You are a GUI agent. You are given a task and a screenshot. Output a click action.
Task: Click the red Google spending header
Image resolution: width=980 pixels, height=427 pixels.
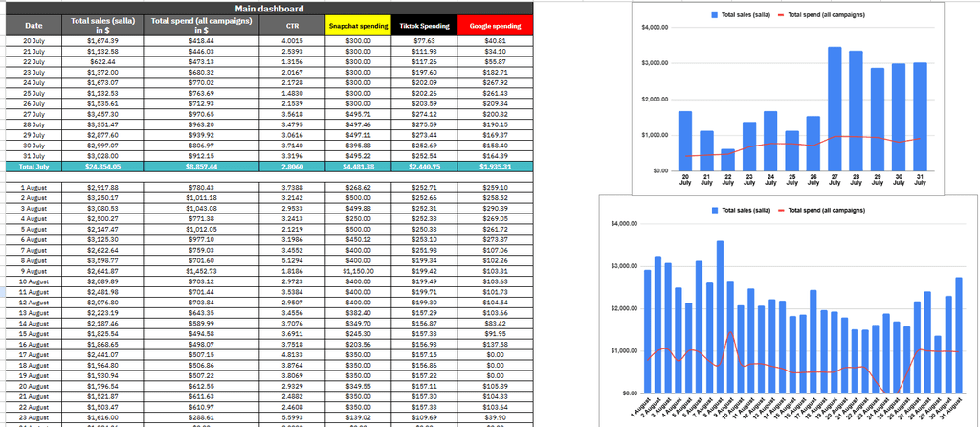pos(495,26)
